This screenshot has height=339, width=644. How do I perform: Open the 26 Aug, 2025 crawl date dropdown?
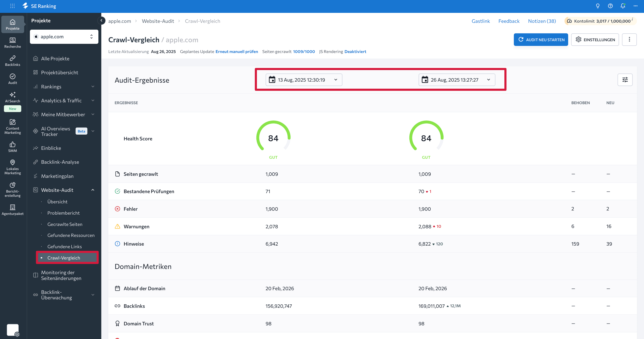[457, 80]
